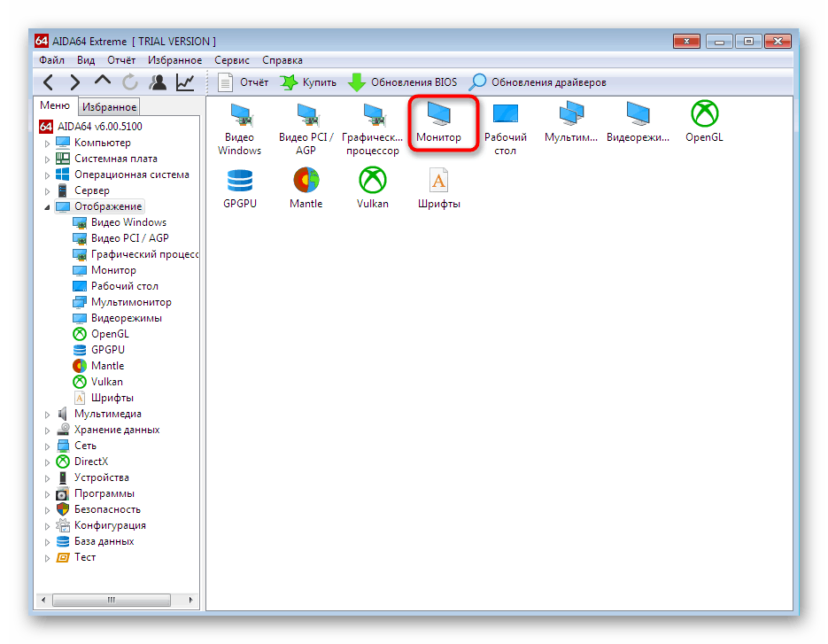Switch to the Меню tab in sidebar
The width and height of the screenshot is (828, 644).
point(55,105)
